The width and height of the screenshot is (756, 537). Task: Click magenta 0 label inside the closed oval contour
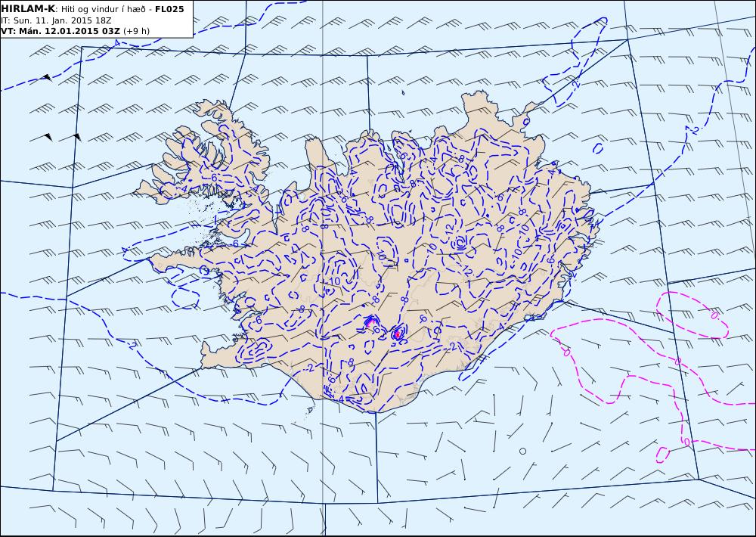714,316
